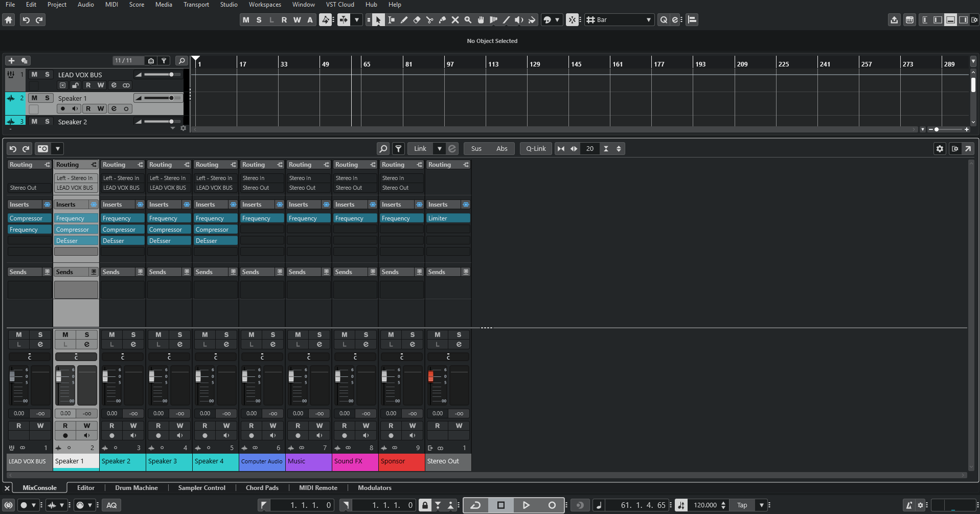Image resolution: width=980 pixels, height=514 pixels.
Task: Pick the Erase tool
Action: [x=417, y=20]
